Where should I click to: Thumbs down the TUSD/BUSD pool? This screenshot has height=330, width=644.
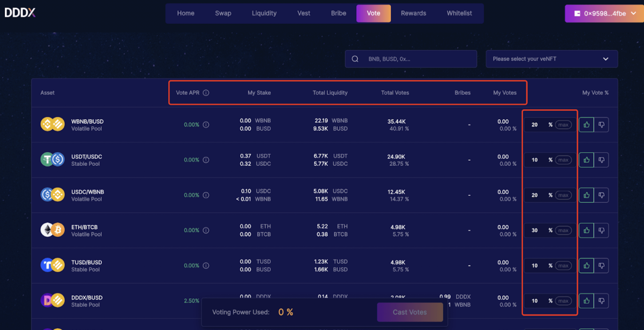[601, 265]
